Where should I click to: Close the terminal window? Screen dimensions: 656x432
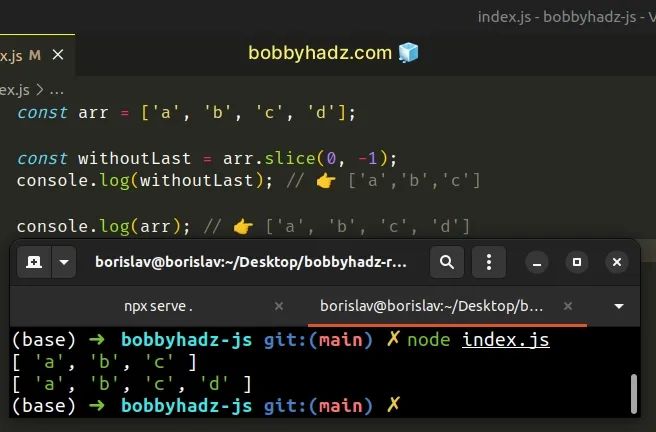pyautogui.click(x=617, y=262)
